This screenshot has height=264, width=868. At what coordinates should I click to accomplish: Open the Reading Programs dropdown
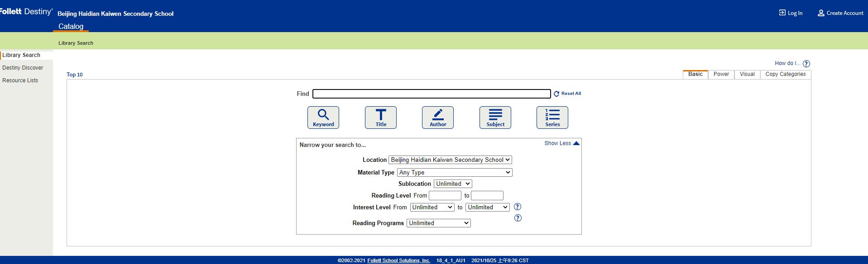(439, 223)
